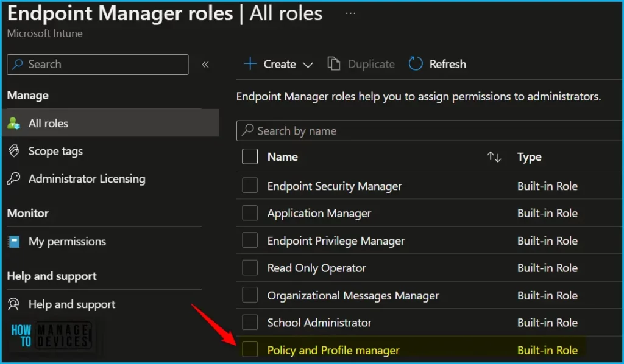
Task: Click the magnifier in Search by name
Action: (247, 130)
